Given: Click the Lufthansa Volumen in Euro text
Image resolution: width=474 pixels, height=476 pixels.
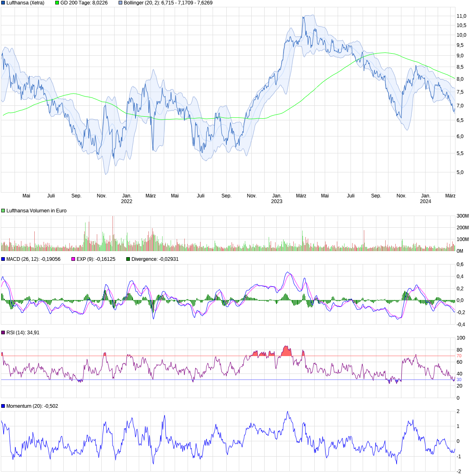Looking at the screenshot, I should pos(36,210).
